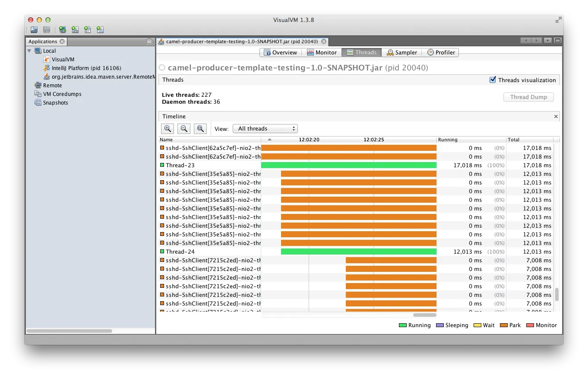Click the full-screen arrows icon in title bar
Viewport: 588px width, 379px height.
559,20
